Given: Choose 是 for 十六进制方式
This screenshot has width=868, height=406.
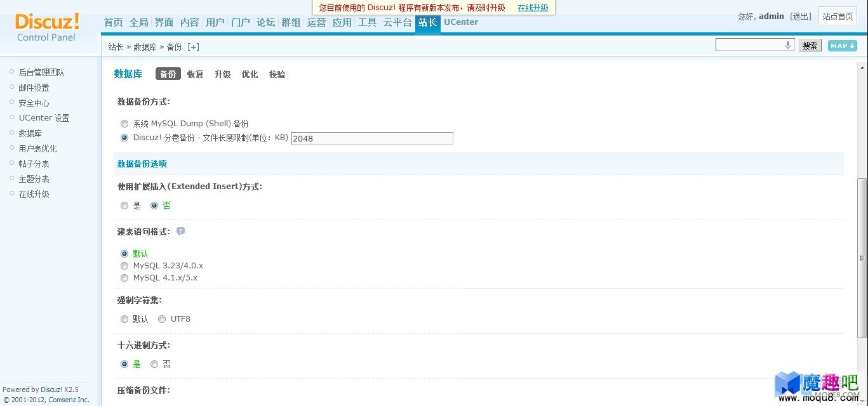Looking at the screenshot, I should (124, 364).
